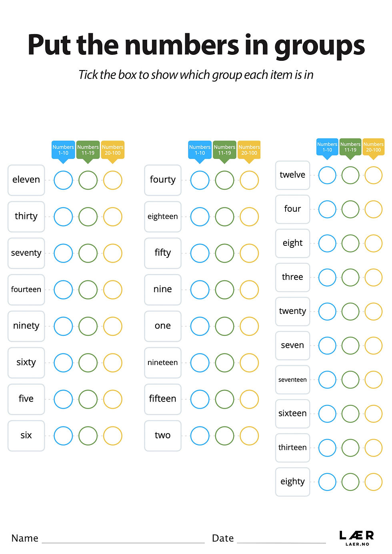Click the "fourteen" word box

click(x=26, y=289)
